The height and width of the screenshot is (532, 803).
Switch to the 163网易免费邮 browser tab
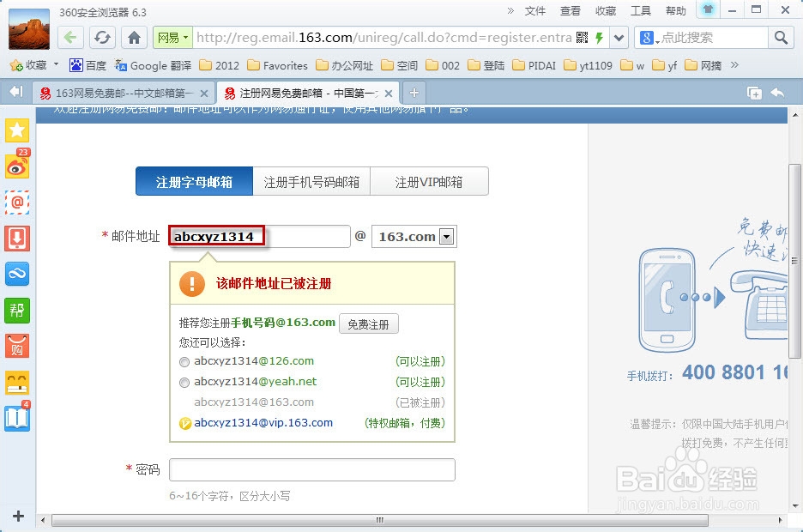[124, 94]
